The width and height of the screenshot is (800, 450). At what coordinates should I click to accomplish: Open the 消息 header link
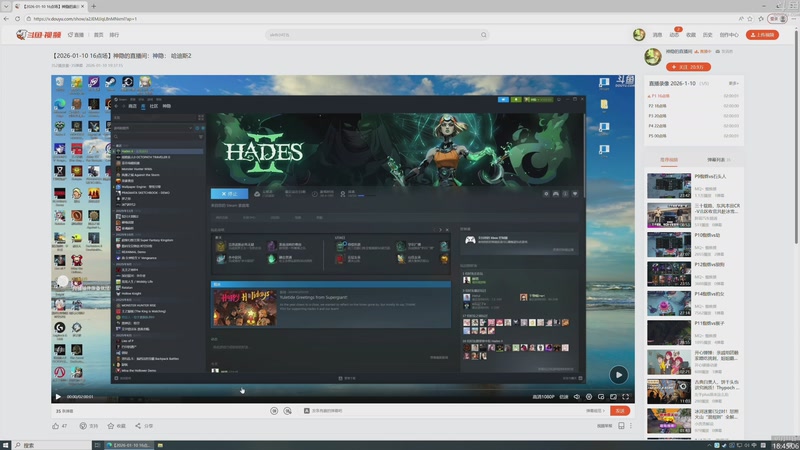(657, 35)
